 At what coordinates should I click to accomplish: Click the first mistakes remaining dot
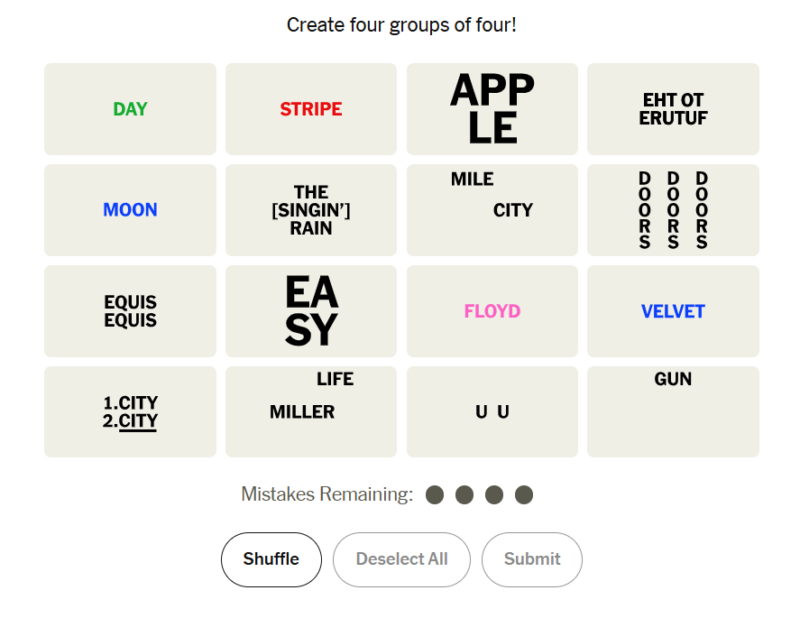click(x=434, y=495)
